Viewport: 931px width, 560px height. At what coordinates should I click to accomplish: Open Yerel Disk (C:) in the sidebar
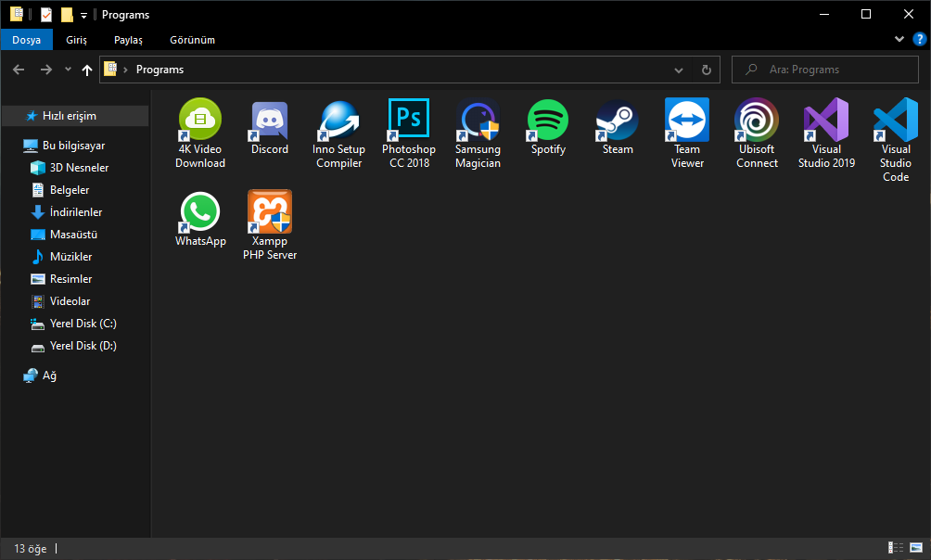coord(75,324)
